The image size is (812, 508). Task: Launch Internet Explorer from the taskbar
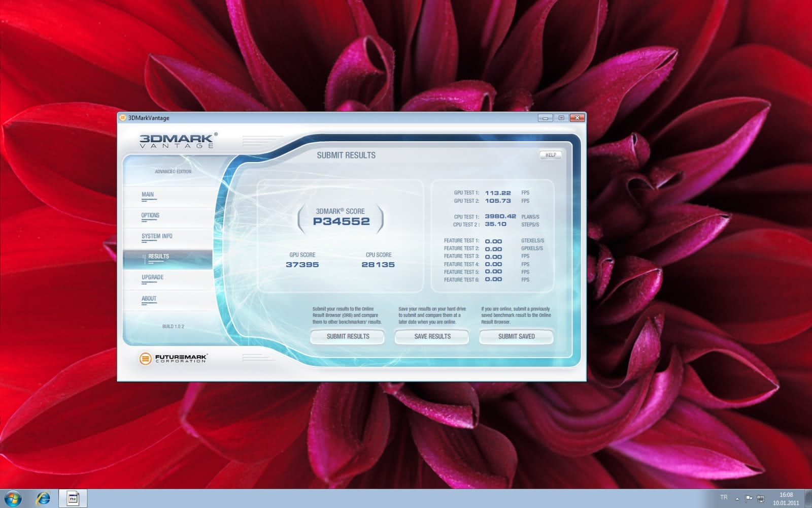coord(43,498)
